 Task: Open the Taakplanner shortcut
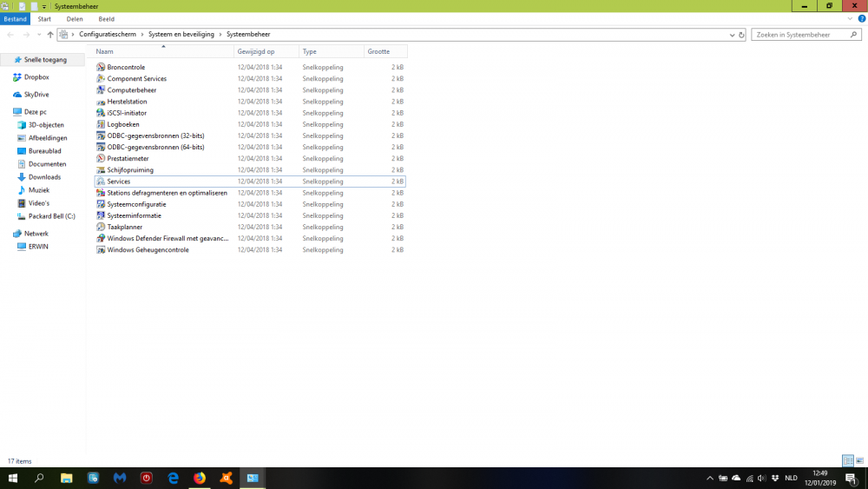pyautogui.click(x=124, y=227)
